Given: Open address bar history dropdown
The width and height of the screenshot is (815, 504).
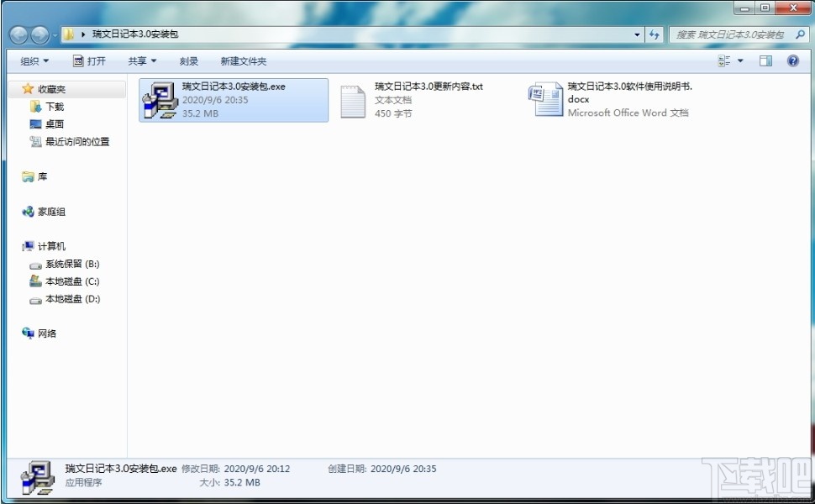Looking at the screenshot, I should pyautogui.click(x=637, y=34).
